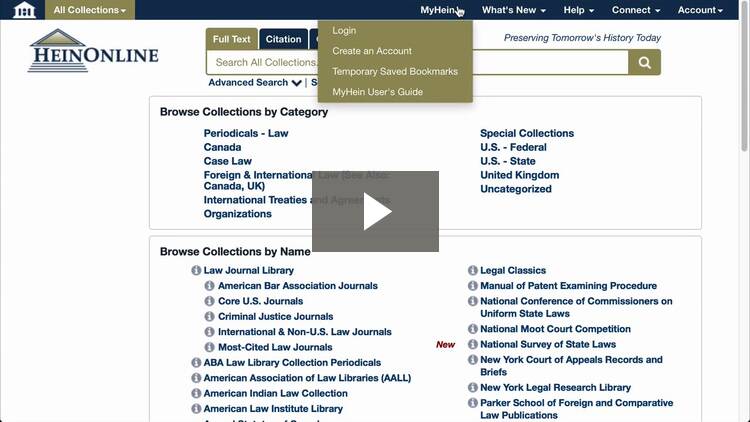Image resolution: width=750 pixels, height=422 pixels.
Task: Open the Connect dropdown menu
Action: [636, 10]
